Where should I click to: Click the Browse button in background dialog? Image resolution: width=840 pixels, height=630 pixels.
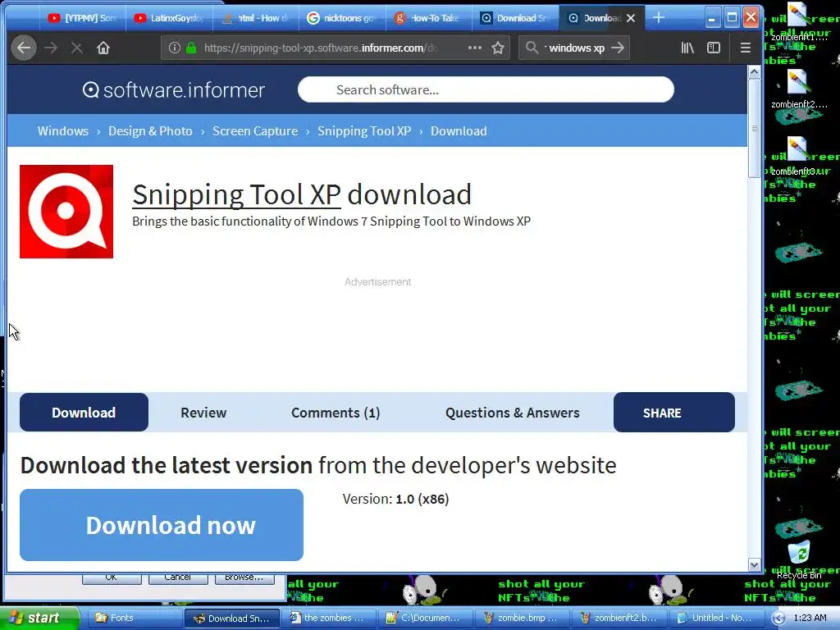(244, 577)
